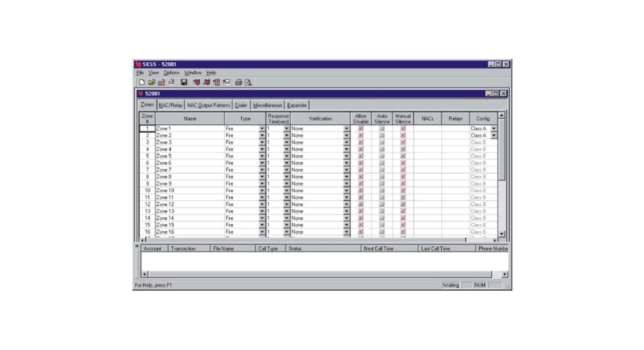Switch to the Expander tab

click(x=297, y=105)
